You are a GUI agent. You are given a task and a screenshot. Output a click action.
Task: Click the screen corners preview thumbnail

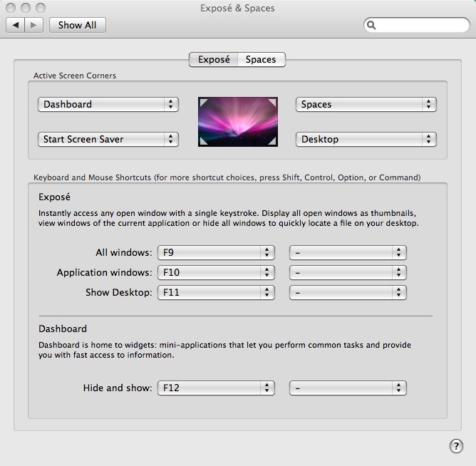coord(238,122)
